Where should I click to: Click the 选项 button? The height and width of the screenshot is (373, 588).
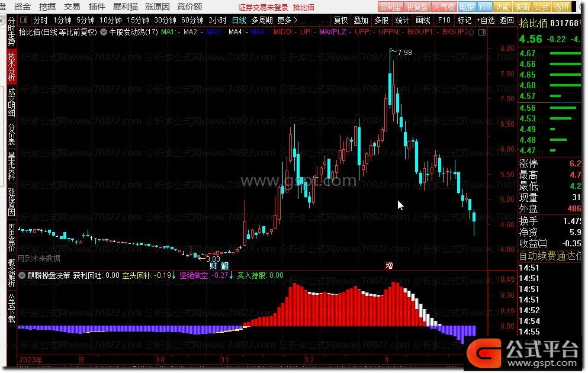pos(561,7)
